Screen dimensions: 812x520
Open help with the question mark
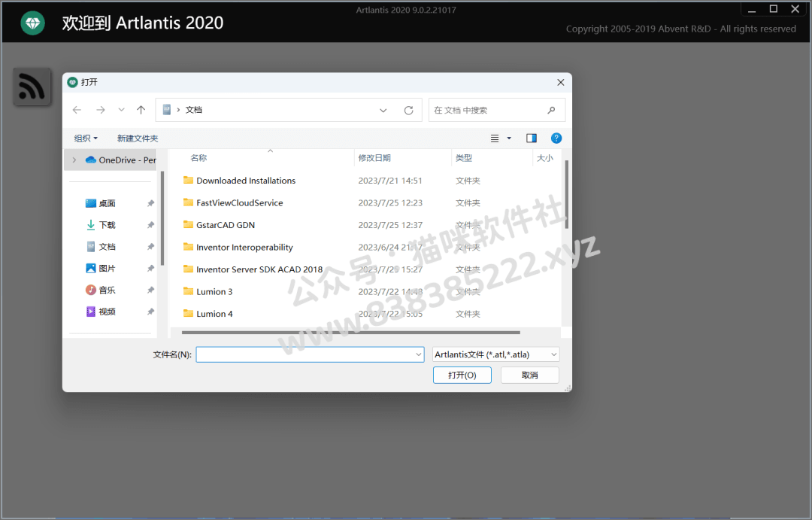[556, 138]
